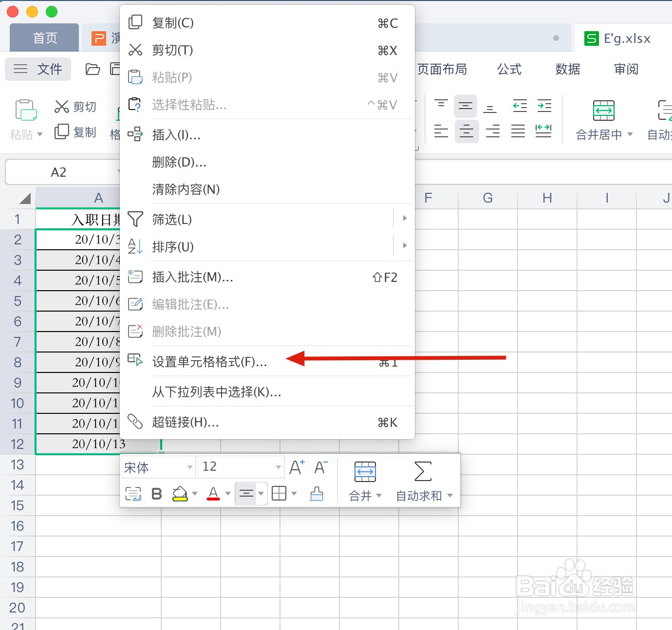Select 设置单元格格式 from the context menu

pyautogui.click(x=209, y=362)
